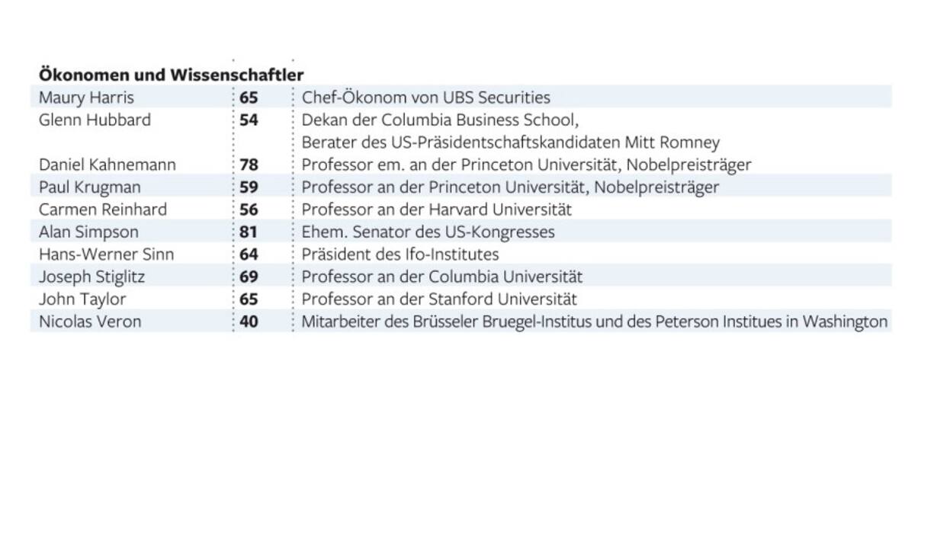The image size is (934, 560).
Task: Click the heading "Ökonomen und Wissenschaftler"
Action: pyautogui.click(x=171, y=75)
